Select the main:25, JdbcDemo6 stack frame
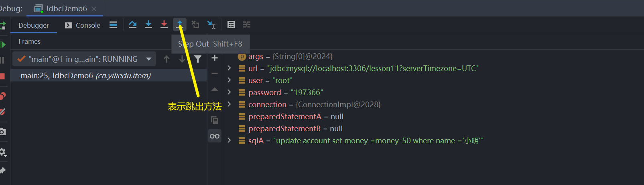Image resolution: width=644 pixels, height=185 pixels. 86,75
